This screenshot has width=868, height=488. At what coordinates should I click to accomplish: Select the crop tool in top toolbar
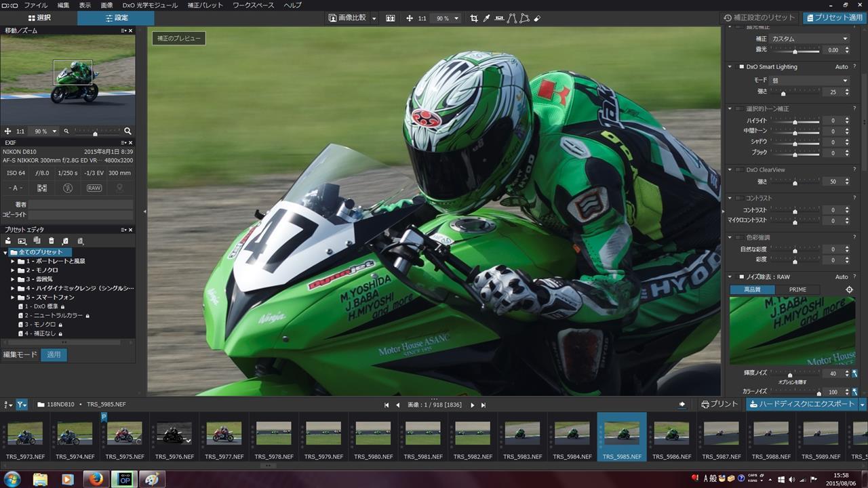(x=474, y=18)
